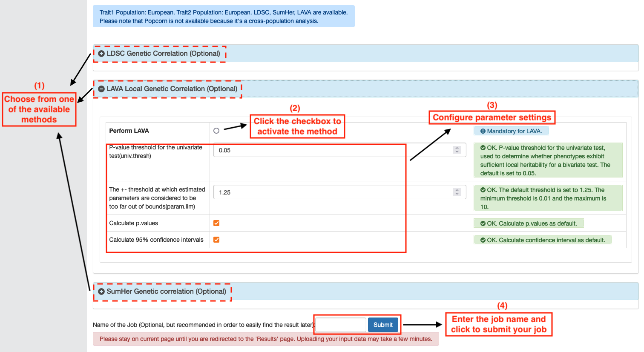644x352 pixels.
Task: Increase univ.thresh value with stepper up arrow
Action: point(457,148)
